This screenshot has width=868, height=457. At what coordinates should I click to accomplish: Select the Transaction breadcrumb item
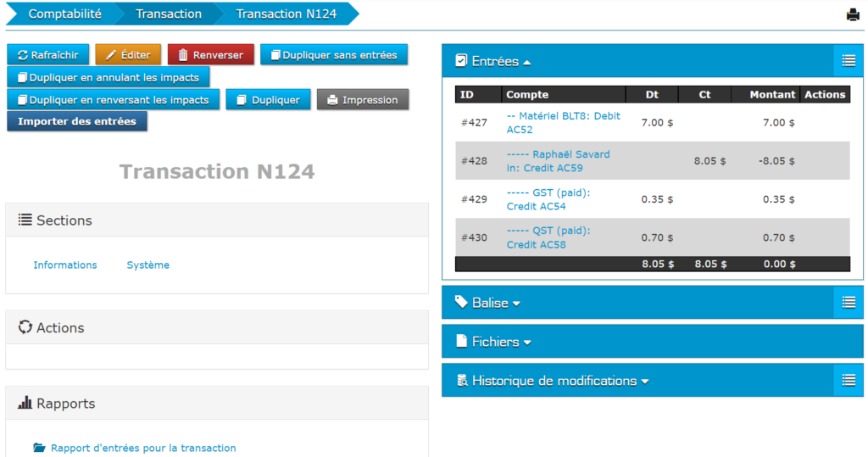[x=169, y=14]
